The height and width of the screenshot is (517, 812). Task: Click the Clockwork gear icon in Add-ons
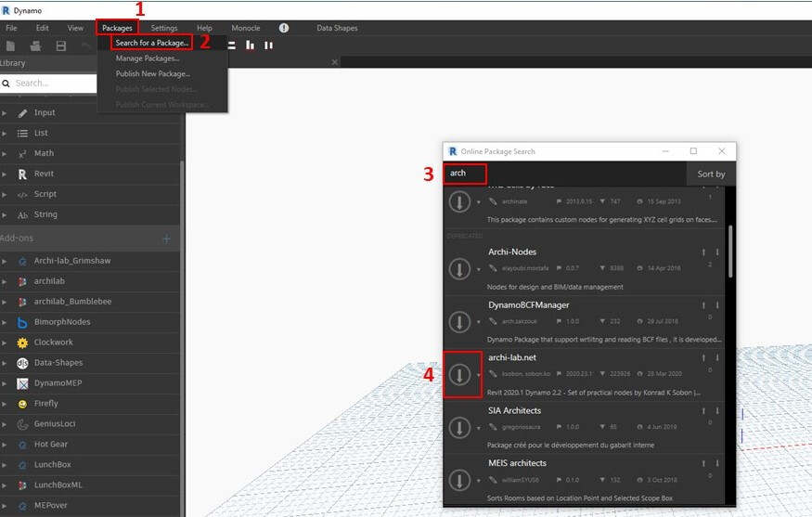point(22,343)
